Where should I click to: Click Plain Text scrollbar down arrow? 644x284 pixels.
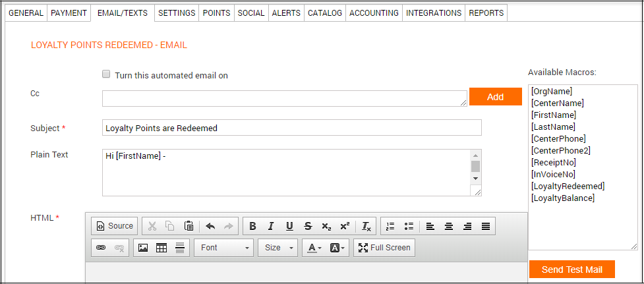[x=475, y=179]
